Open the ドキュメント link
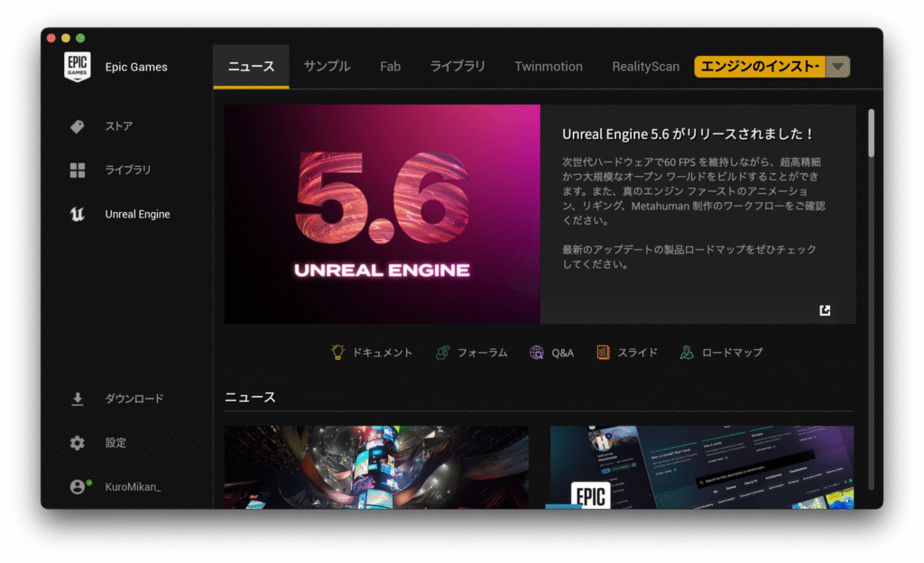924x563 pixels. pyautogui.click(x=383, y=352)
